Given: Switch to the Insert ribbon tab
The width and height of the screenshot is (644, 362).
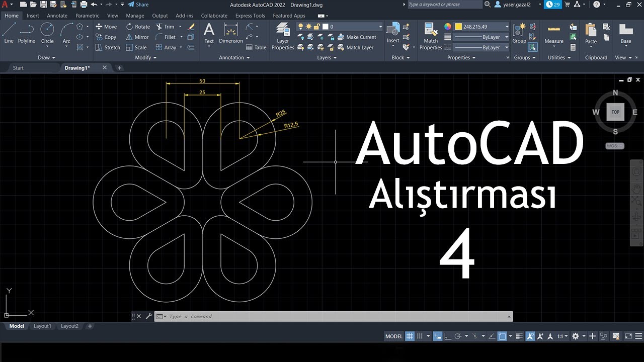Looking at the screenshot, I should 33,16.
